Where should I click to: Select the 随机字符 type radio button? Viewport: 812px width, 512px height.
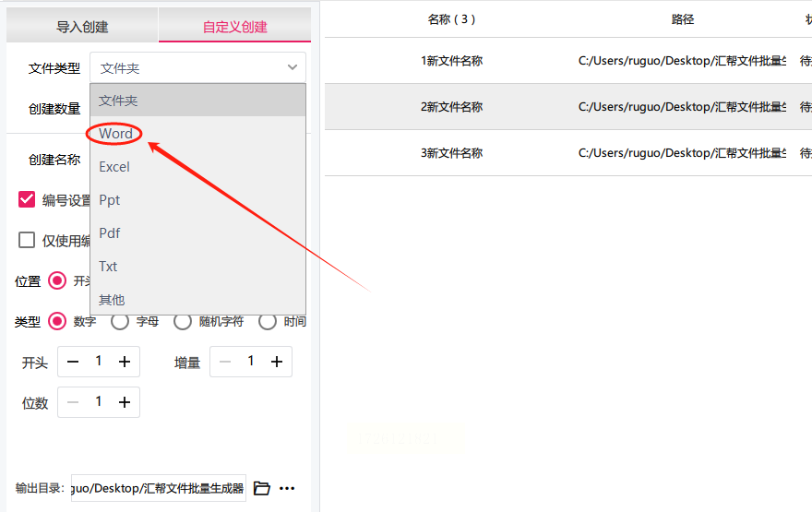pyautogui.click(x=183, y=321)
